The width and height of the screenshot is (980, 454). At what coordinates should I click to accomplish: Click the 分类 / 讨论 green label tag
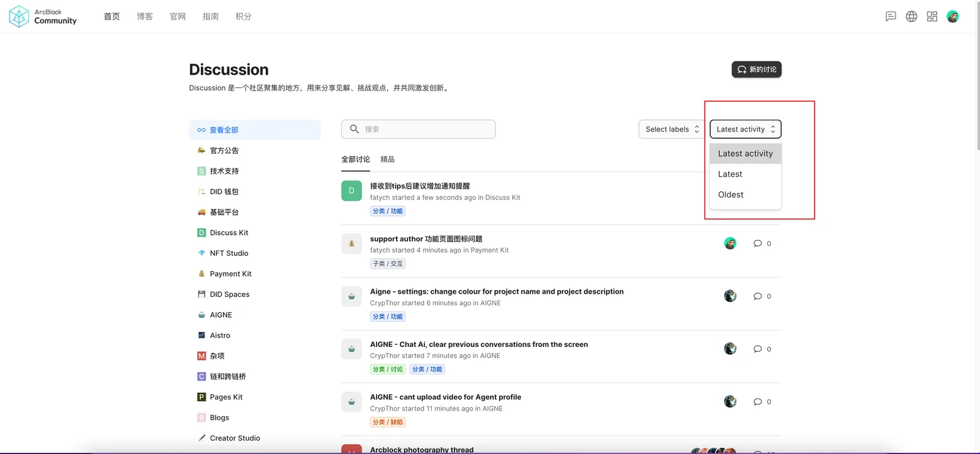(x=388, y=370)
